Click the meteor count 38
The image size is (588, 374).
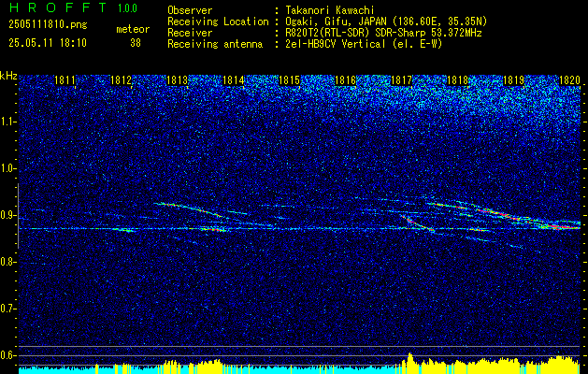point(136,43)
